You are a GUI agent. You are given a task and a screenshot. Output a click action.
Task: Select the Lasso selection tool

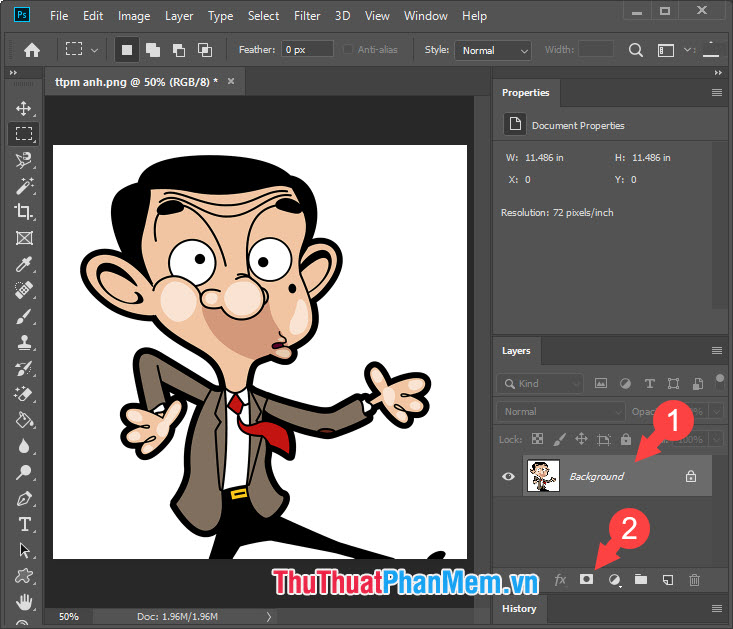click(23, 160)
